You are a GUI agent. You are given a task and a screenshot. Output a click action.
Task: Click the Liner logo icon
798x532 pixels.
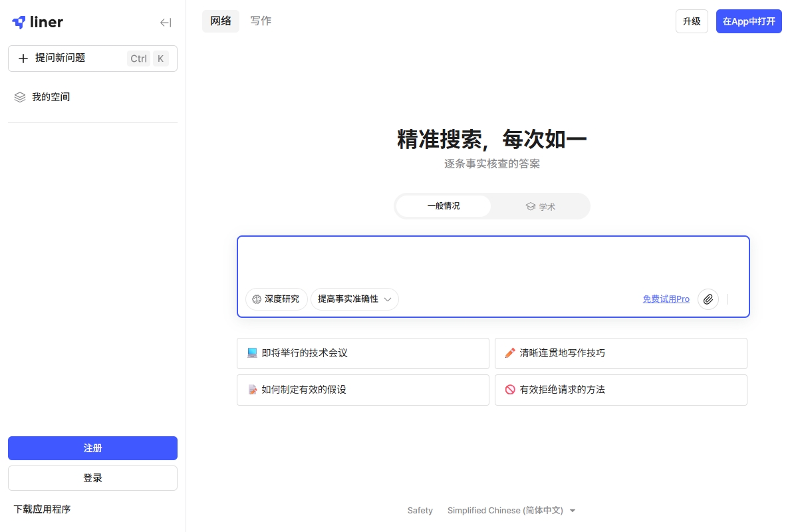pyautogui.click(x=19, y=22)
